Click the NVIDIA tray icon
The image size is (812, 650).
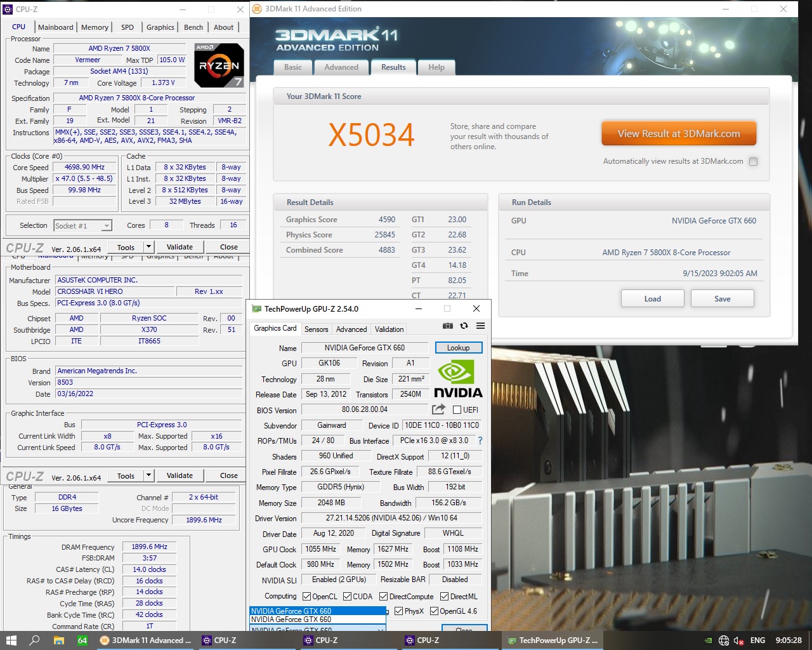708,640
